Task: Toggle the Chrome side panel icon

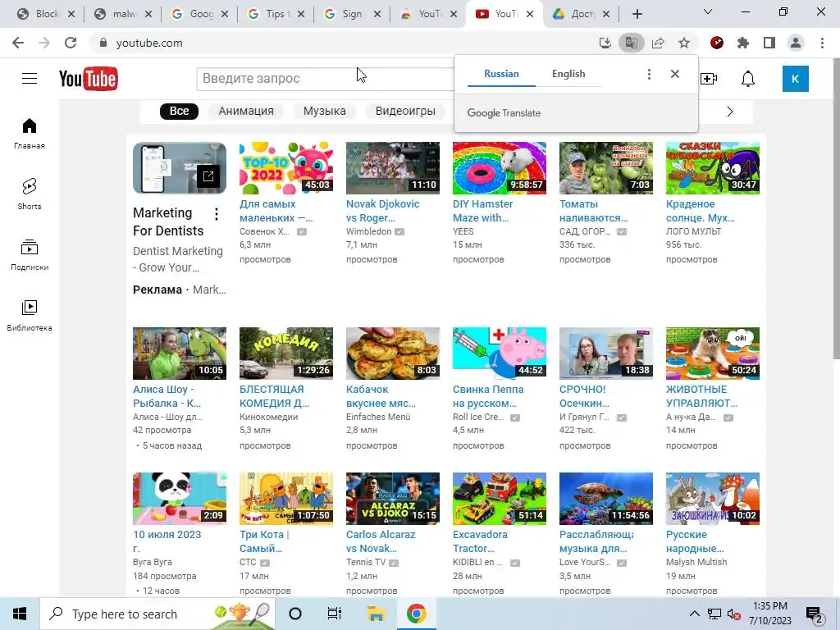Action: [769, 43]
